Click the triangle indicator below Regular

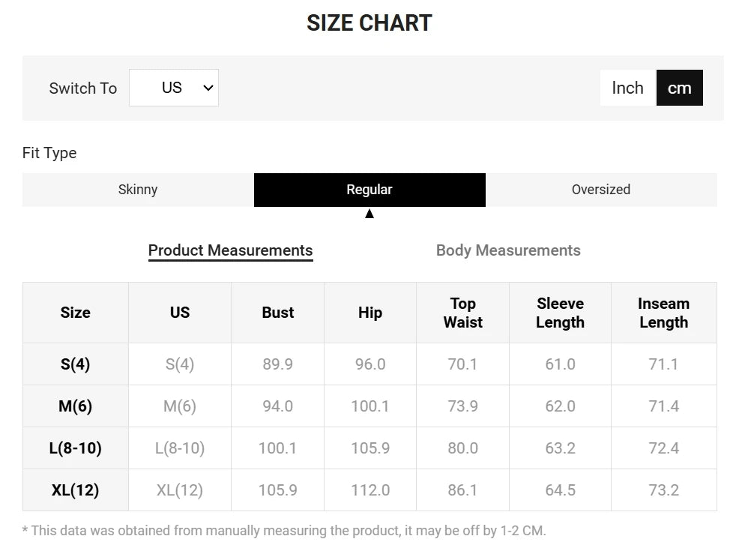(x=370, y=214)
